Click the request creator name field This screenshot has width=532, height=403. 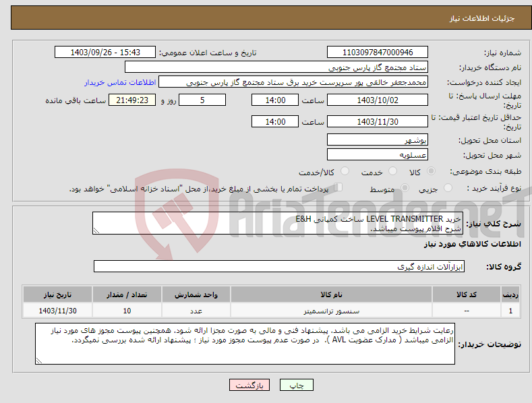pyautogui.click(x=293, y=82)
